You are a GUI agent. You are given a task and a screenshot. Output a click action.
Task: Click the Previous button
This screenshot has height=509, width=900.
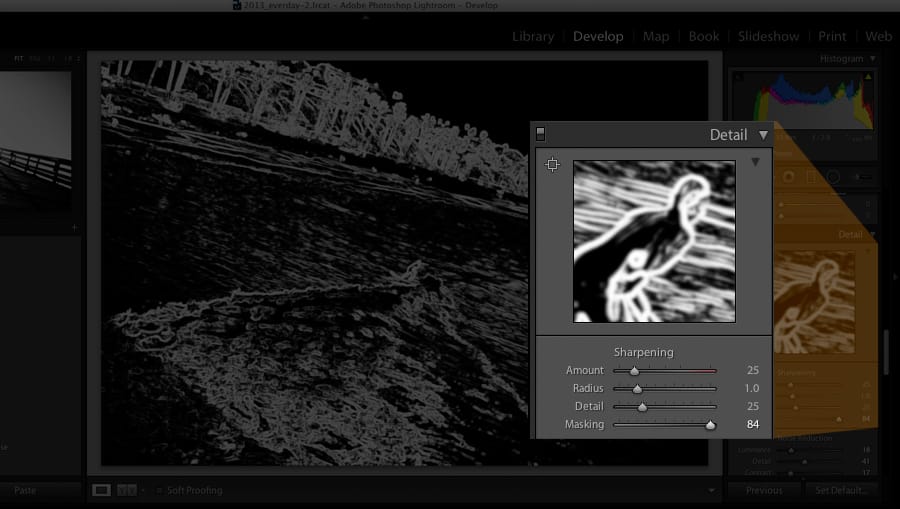(763, 491)
